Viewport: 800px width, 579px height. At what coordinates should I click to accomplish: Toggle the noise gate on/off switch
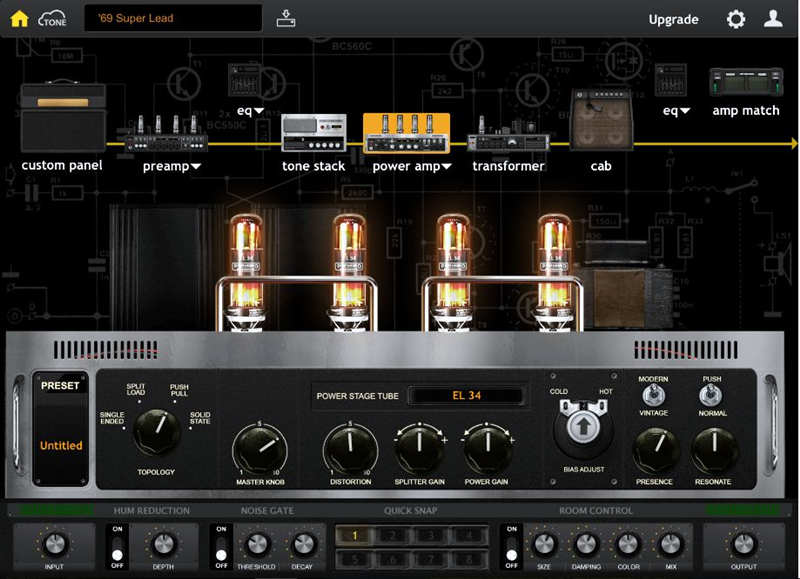pos(221,546)
